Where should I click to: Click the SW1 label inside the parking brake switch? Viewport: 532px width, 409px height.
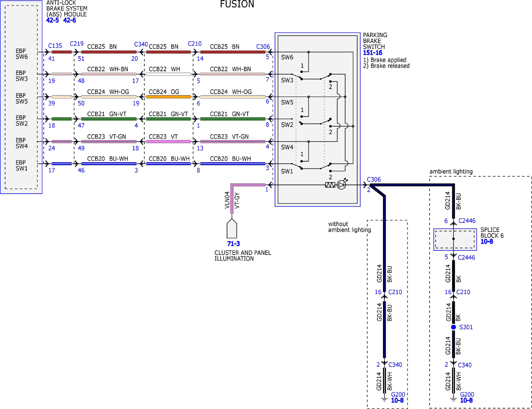(287, 171)
